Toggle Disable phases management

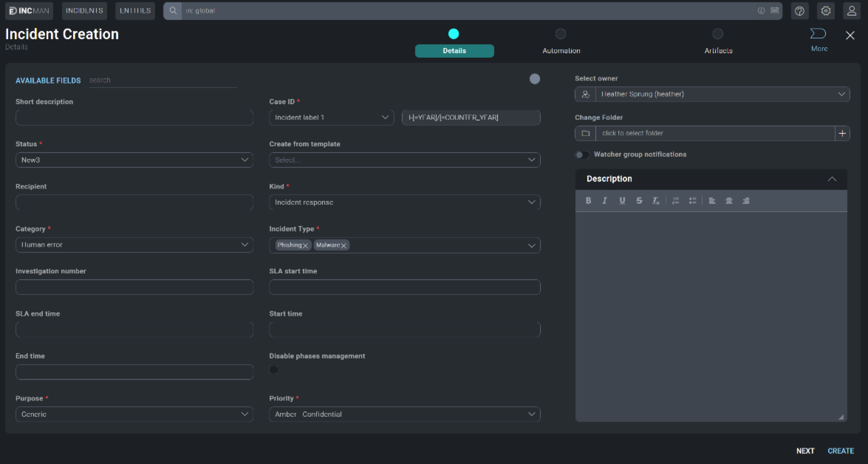coord(274,370)
